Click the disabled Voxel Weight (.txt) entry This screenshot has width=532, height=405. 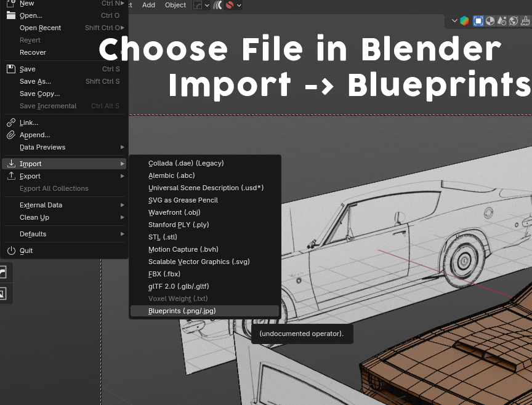(204, 299)
